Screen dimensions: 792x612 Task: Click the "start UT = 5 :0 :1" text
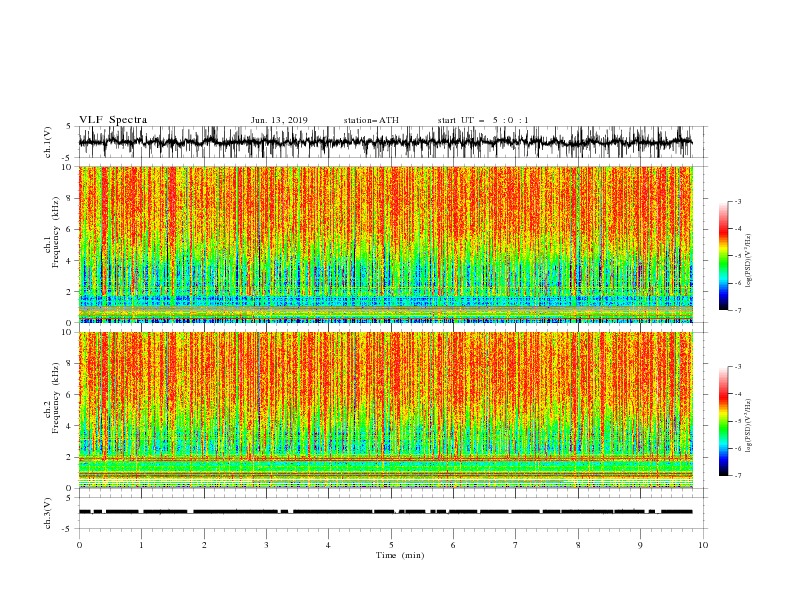483,120
